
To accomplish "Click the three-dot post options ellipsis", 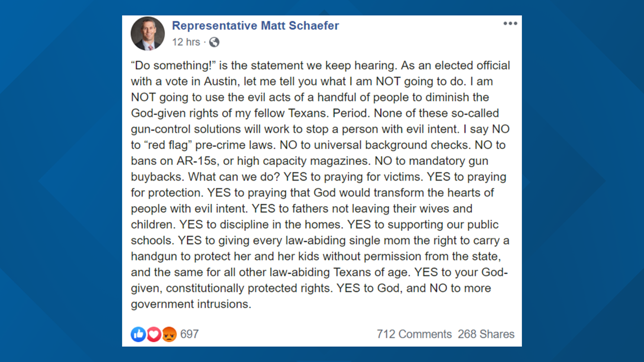I will coord(510,23).
